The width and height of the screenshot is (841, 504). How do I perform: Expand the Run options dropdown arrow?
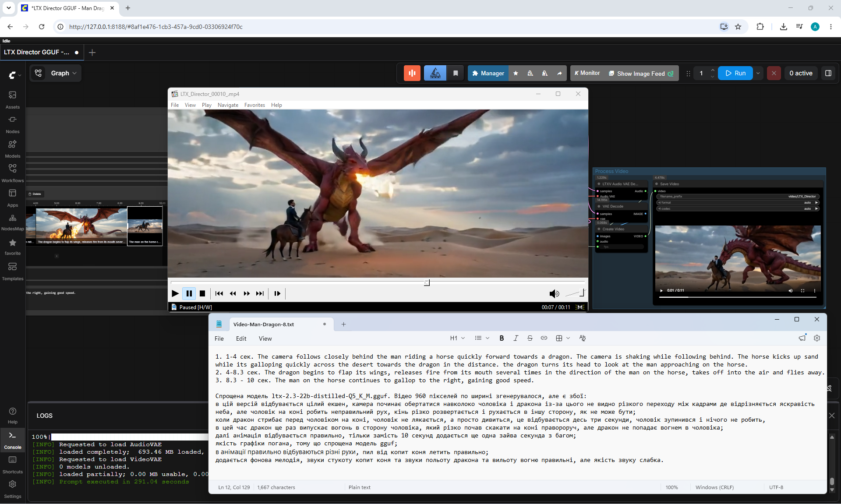click(x=758, y=73)
